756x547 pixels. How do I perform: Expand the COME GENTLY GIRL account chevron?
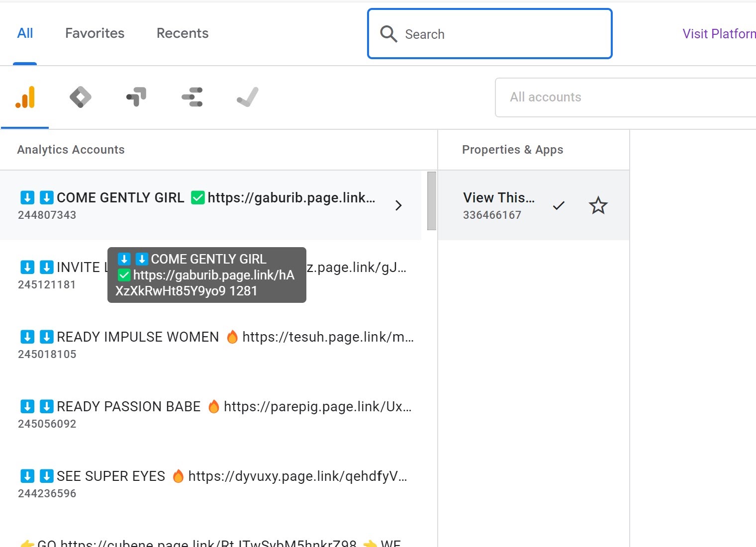[x=398, y=205]
